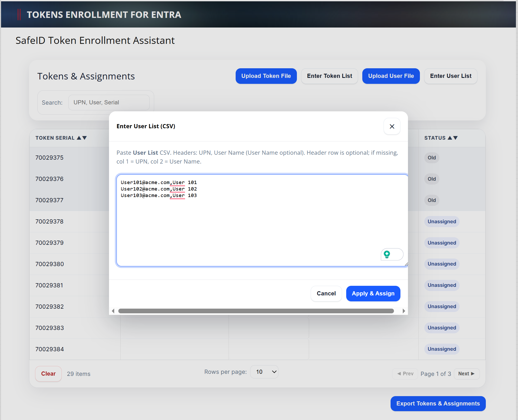
Task: Cancel the user list dialog
Action: (x=326, y=293)
